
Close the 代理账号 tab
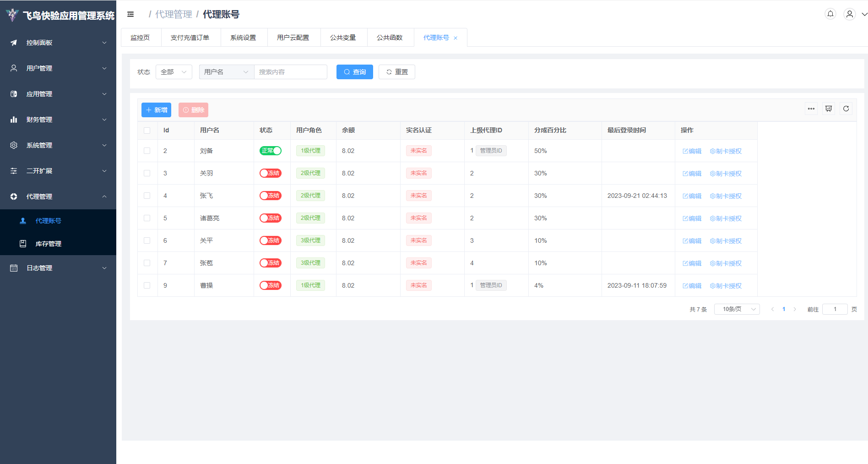456,38
